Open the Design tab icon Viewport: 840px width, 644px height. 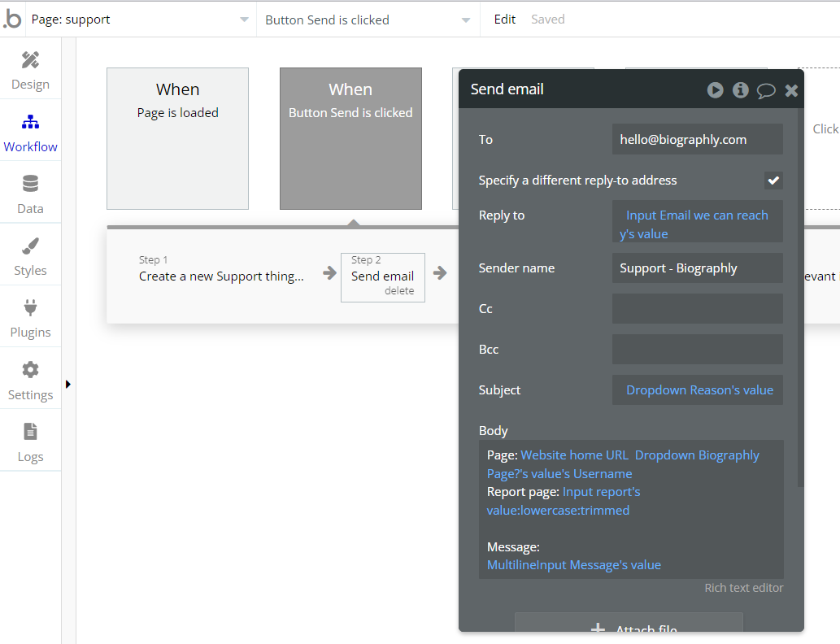point(30,61)
